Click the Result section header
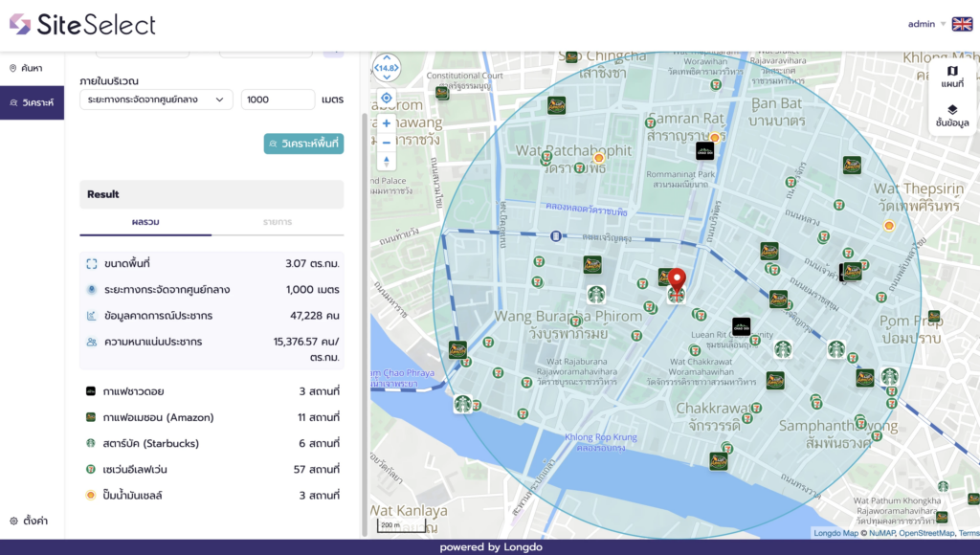 click(x=212, y=194)
